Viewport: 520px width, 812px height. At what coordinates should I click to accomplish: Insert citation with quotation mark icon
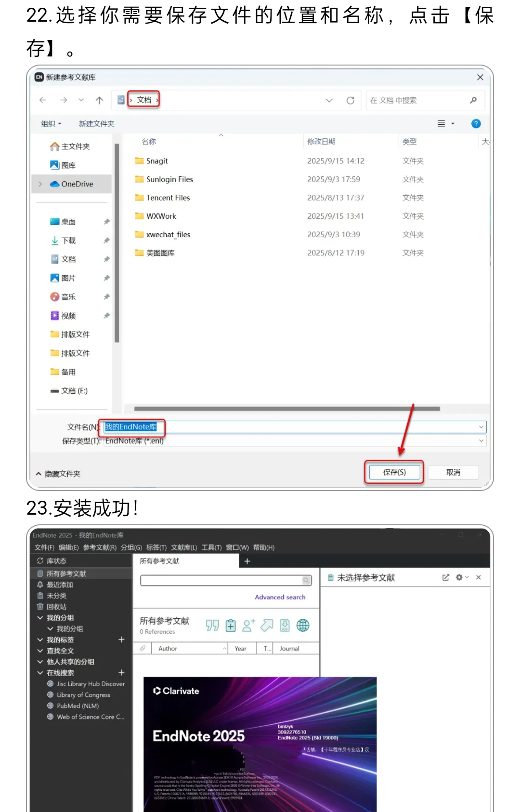(x=212, y=626)
